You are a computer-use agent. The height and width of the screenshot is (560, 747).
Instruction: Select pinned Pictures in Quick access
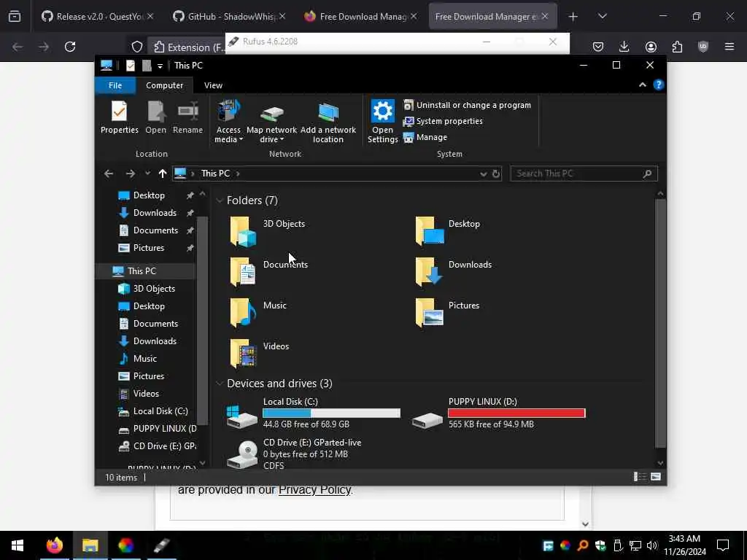coord(149,248)
